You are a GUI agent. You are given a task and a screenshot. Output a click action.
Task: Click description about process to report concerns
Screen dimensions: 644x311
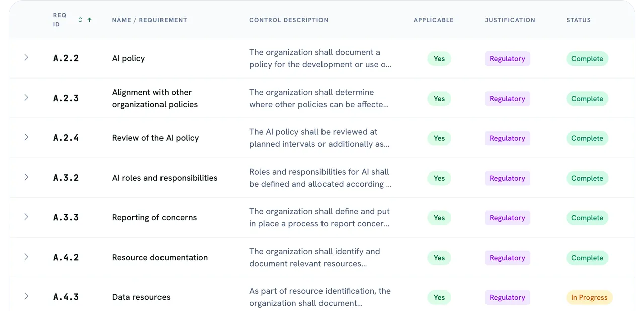[x=319, y=217]
